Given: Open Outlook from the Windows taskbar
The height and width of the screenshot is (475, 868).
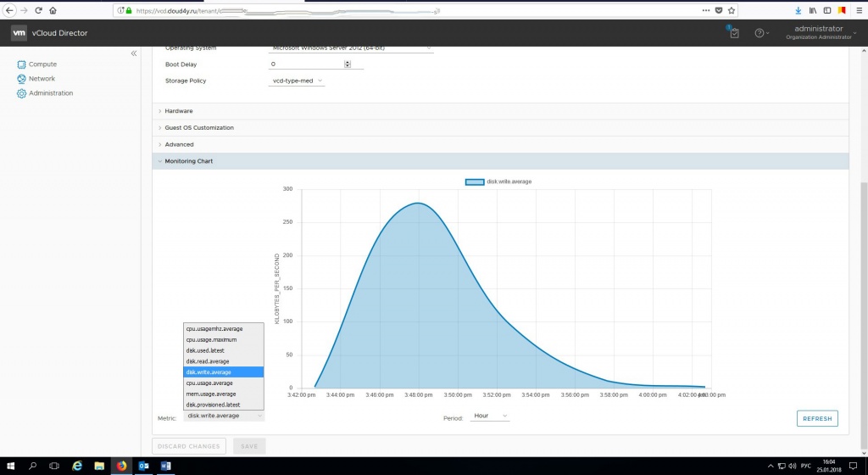Looking at the screenshot, I should coord(143,466).
